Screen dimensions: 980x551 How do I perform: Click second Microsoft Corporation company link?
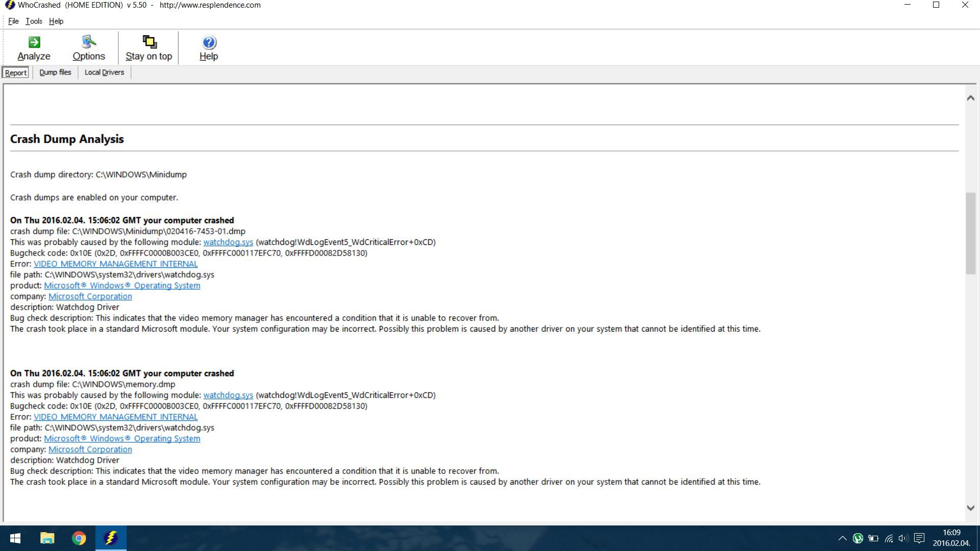pos(90,449)
